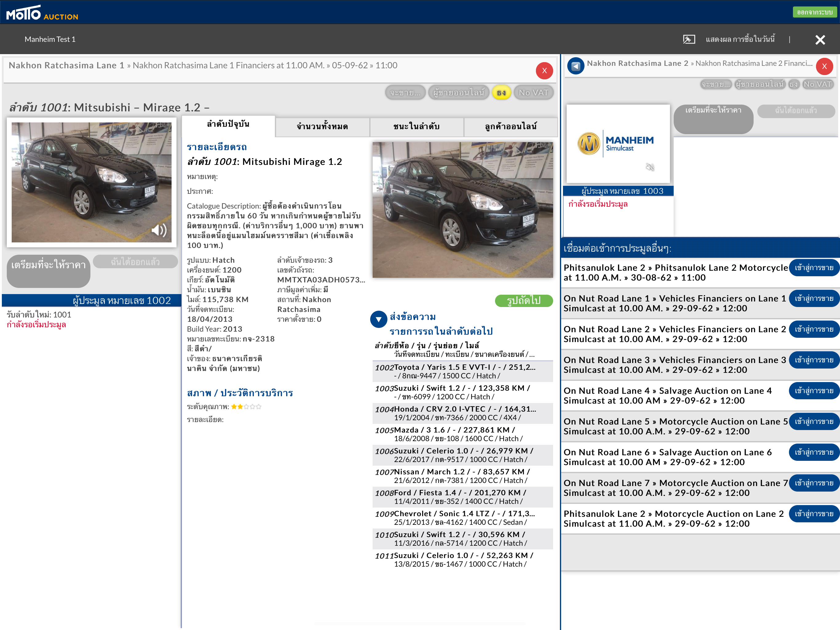Click the back arrow on Lane 2 pane
Image resolution: width=840 pixels, height=630 pixels.
pos(576,66)
